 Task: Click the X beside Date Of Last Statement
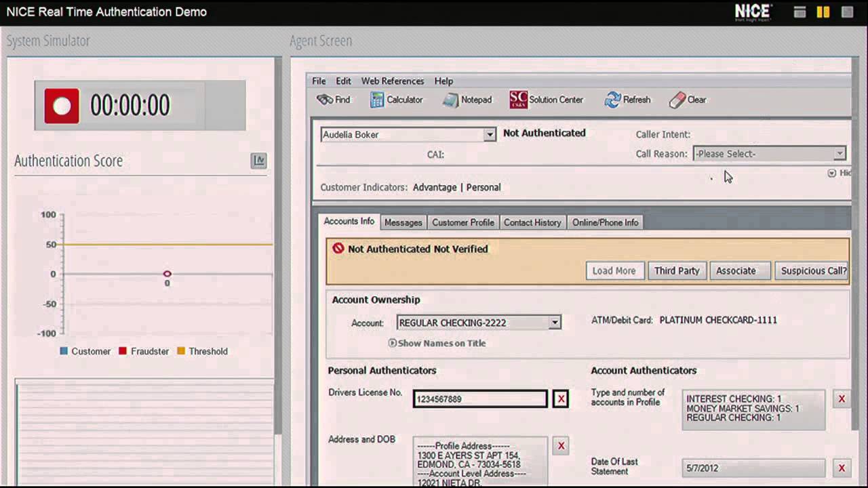[x=842, y=468]
